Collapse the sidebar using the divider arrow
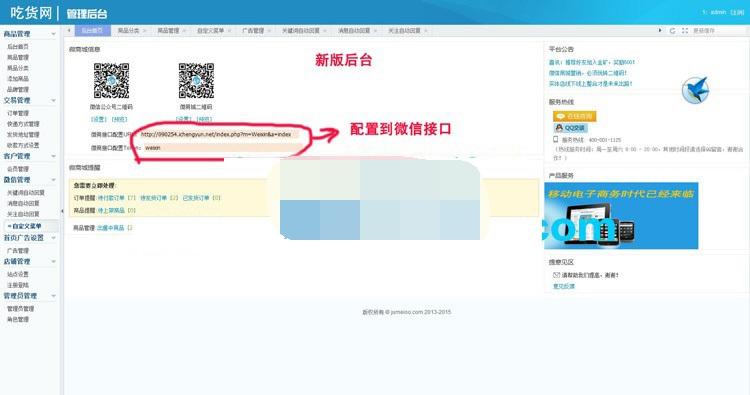The height and width of the screenshot is (395, 750). pyautogui.click(x=62, y=211)
